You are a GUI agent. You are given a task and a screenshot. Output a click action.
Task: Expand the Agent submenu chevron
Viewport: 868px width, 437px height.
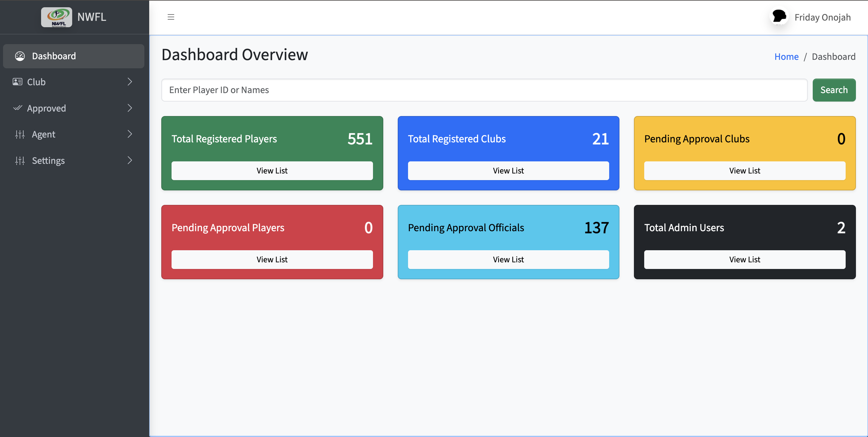[130, 134]
